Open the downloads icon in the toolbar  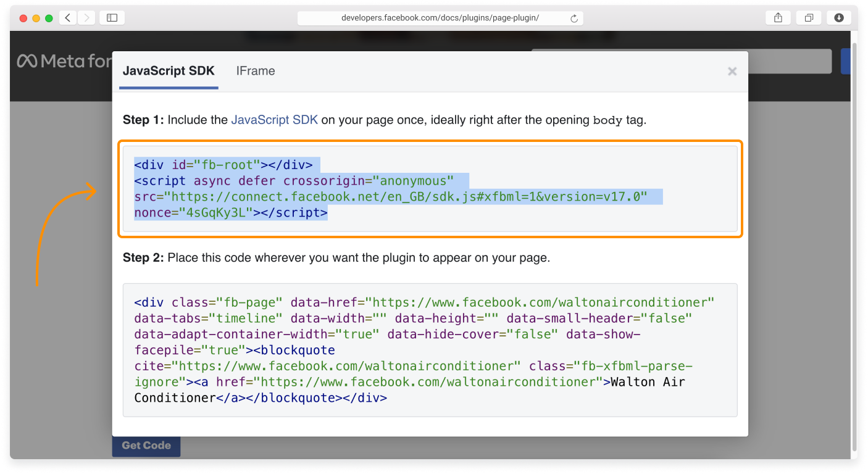[x=839, y=18]
